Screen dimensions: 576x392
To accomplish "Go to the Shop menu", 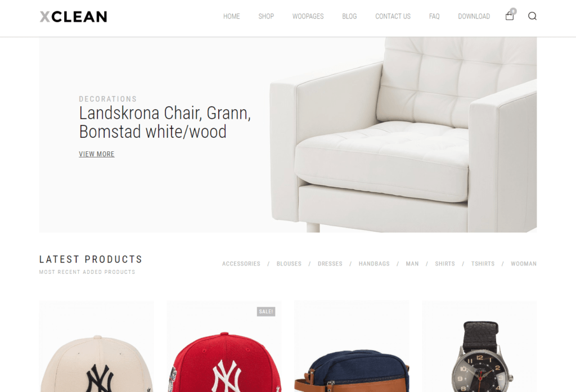I will (x=266, y=16).
